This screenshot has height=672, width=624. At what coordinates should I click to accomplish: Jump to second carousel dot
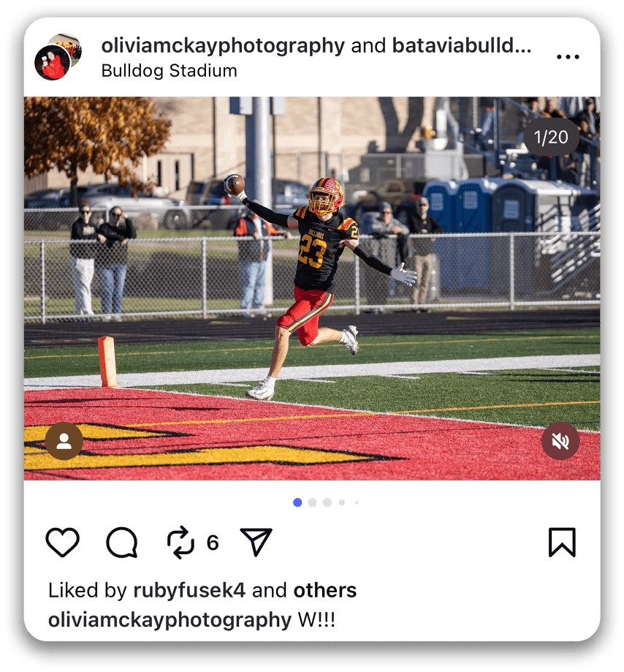click(312, 502)
